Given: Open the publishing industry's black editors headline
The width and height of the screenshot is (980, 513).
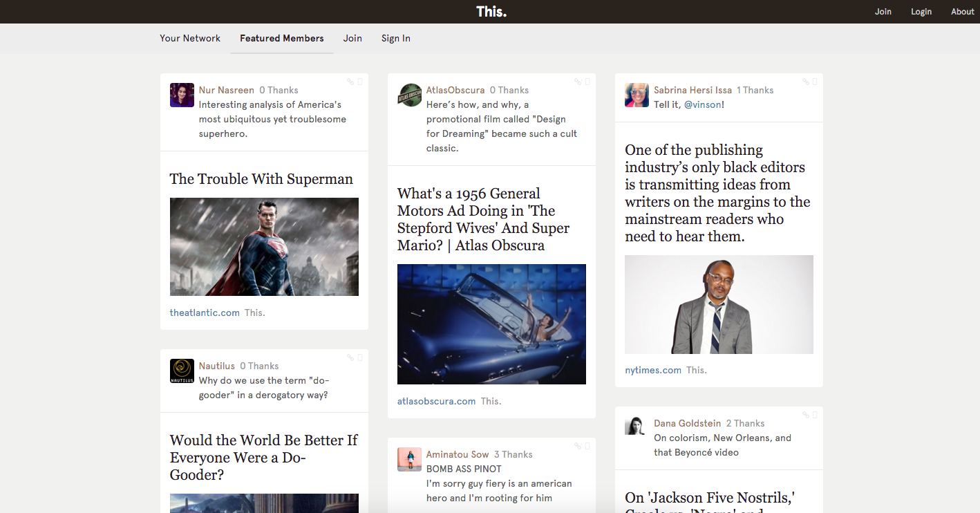Looking at the screenshot, I should (x=717, y=193).
